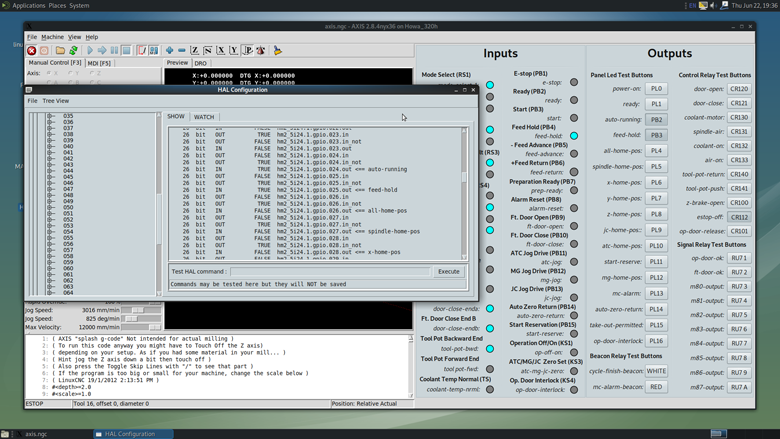
Task: Open the HAL Configuration File menu
Action: click(32, 101)
